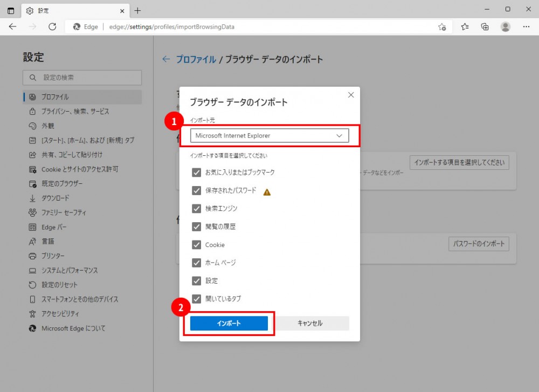Screen dimensions: 539x392
Task: Open the Settings and more ellipsis menu
Action: [x=526, y=27]
